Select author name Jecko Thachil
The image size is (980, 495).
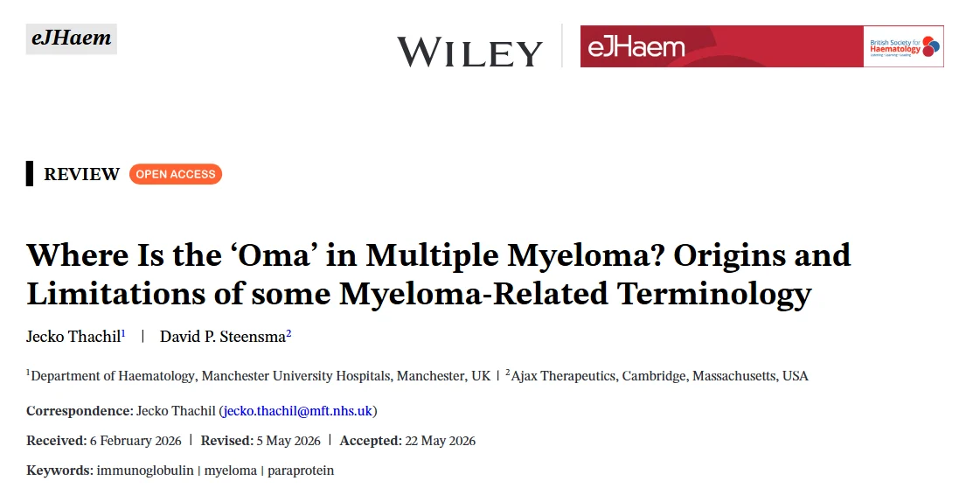pyautogui.click(x=73, y=336)
